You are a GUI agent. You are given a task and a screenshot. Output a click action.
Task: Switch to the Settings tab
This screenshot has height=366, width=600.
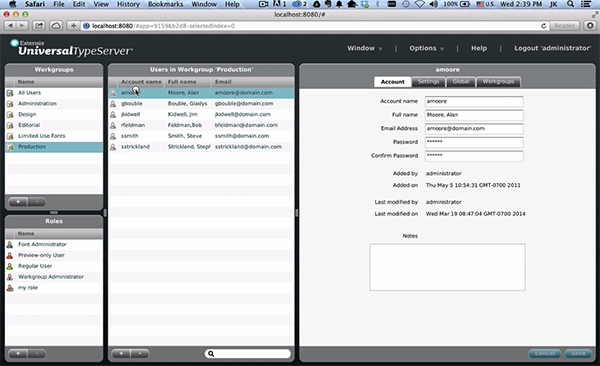(429, 82)
